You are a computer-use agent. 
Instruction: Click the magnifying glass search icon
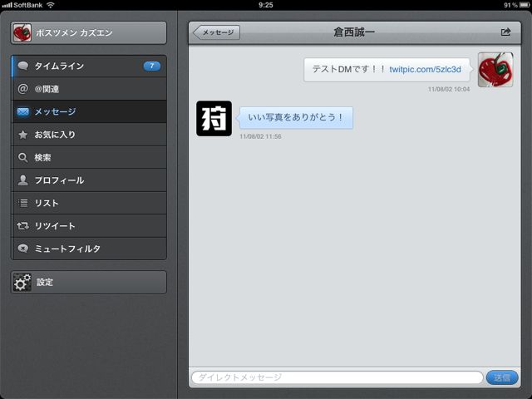pyautogui.click(x=22, y=157)
